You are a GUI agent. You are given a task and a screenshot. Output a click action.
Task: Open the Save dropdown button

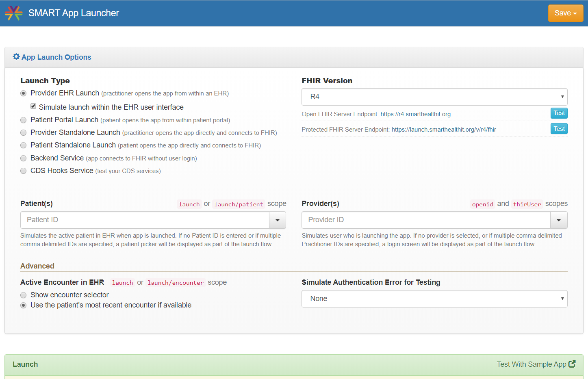click(566, 13)
